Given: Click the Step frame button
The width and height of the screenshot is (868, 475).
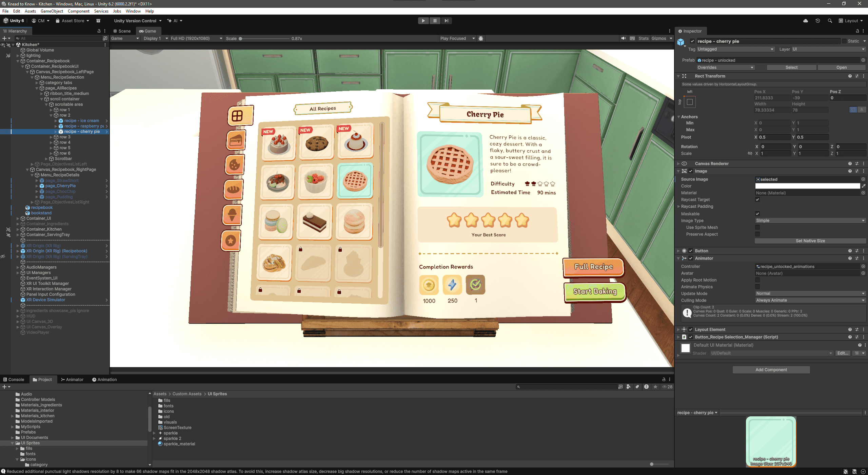Looking at the screenshot, I should pos(446,21).
